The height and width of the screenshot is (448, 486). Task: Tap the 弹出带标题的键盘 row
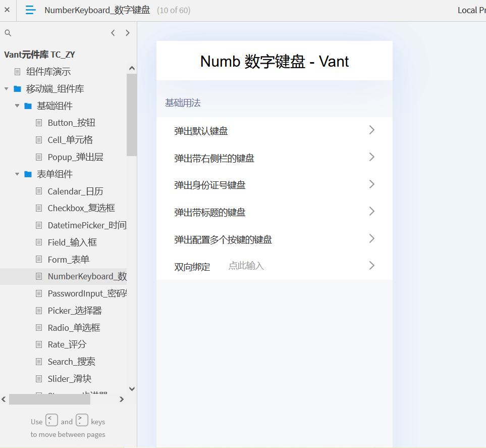[x=275, y=212]
